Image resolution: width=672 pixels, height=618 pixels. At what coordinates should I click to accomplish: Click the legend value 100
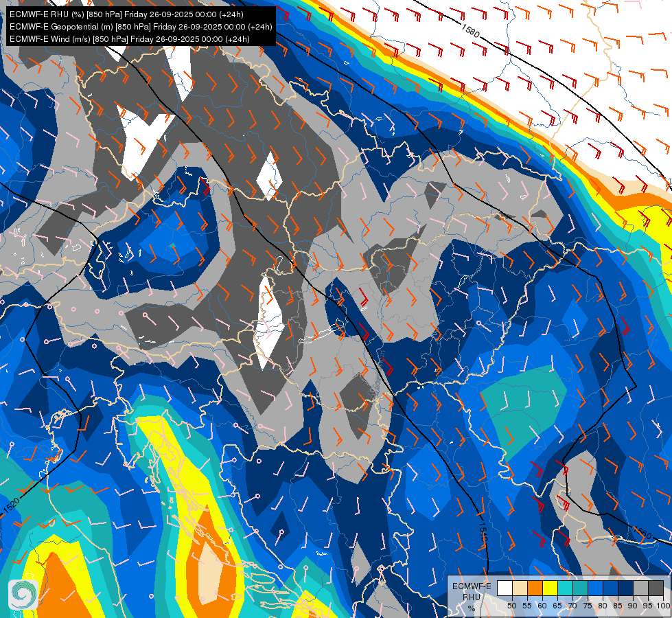coord(663,606)
